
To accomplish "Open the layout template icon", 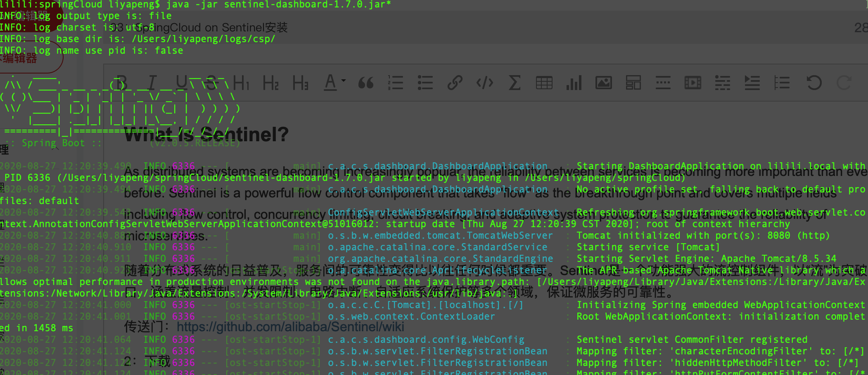I will click(633, 83).
